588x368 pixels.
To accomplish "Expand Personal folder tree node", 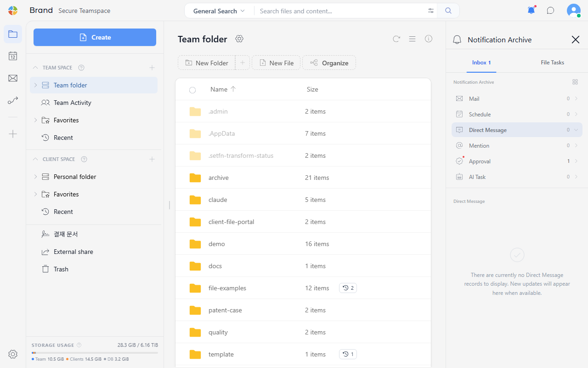I will coord(35,177).
